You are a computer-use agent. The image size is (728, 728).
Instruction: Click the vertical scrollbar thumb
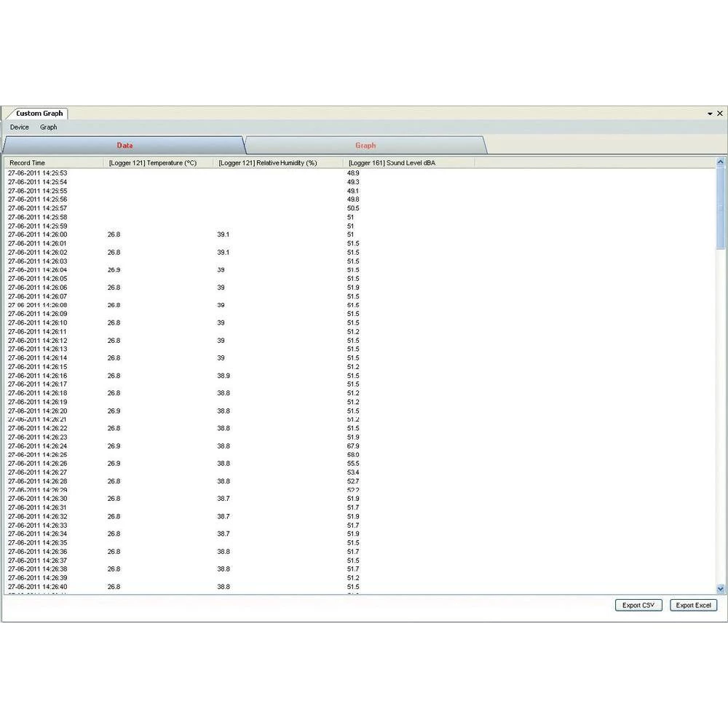(721, 207)
